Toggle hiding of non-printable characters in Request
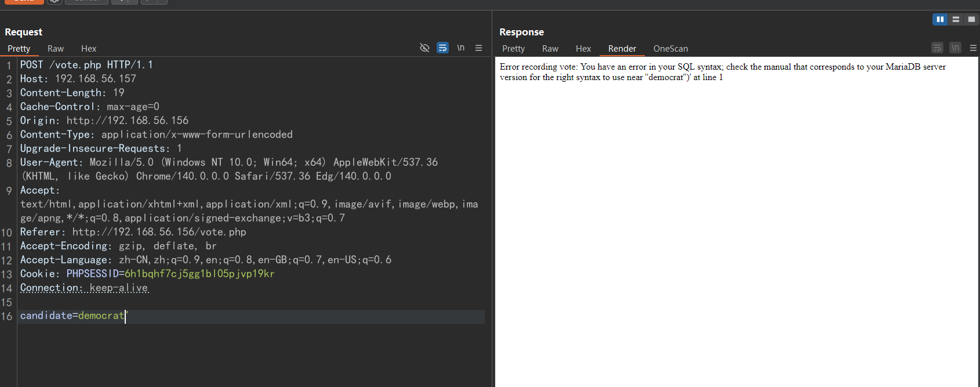Viewport: 980px width, 387px height. coord(424,48)
